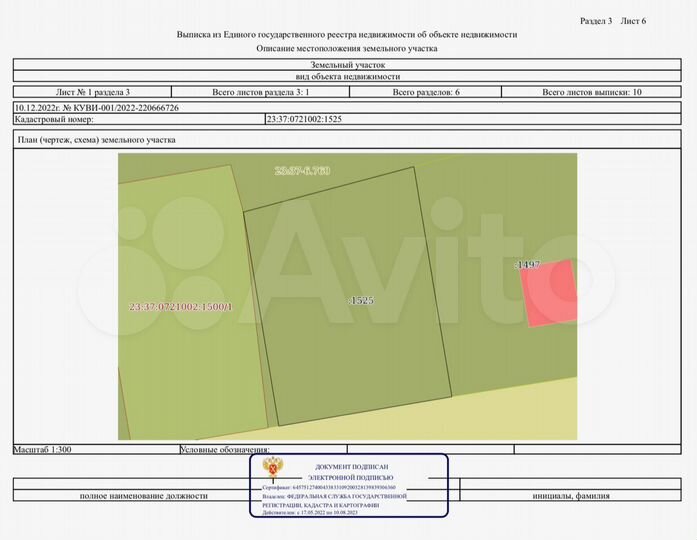Click the request number "КУВИ-001/2022-220666726"
Viewport: 697px width, 540px height.
[x=126, y=108]
